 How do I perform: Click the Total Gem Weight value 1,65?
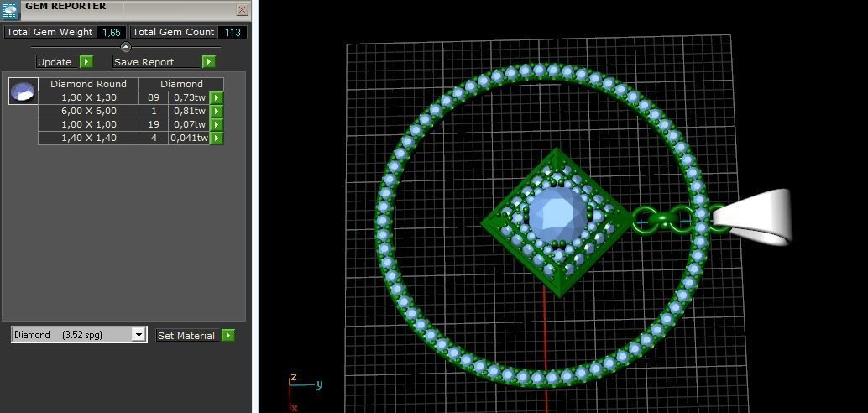(112, 32)
